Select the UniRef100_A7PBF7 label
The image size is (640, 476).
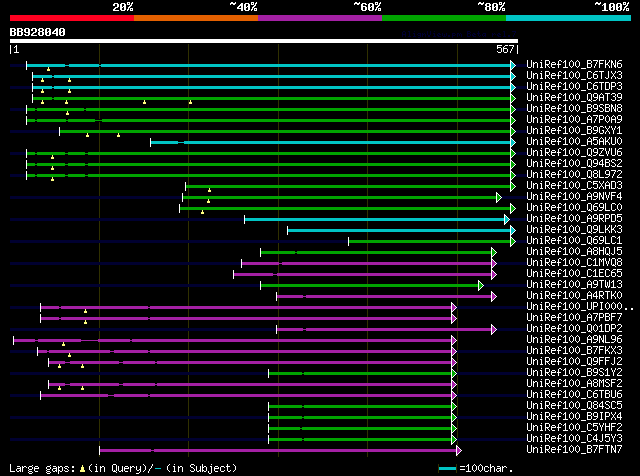(x=574, y=318)
